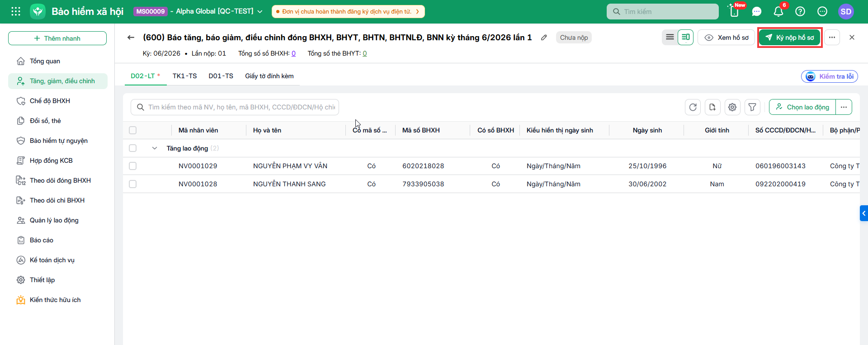Open the table filter funnel
868x345 pixels.
coord(752,107)
